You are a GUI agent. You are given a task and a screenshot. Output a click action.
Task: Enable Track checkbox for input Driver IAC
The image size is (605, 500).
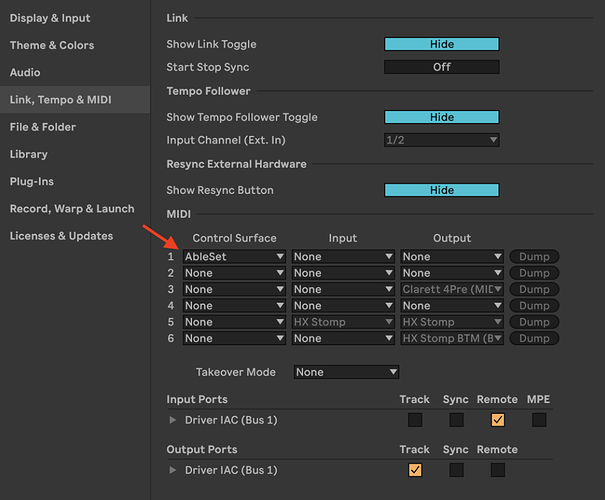click(415, 420)
